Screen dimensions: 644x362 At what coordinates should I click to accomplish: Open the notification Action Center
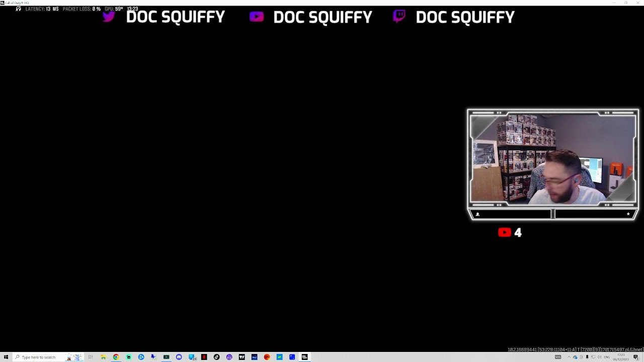pyautogui.click(x=636, y=357)
